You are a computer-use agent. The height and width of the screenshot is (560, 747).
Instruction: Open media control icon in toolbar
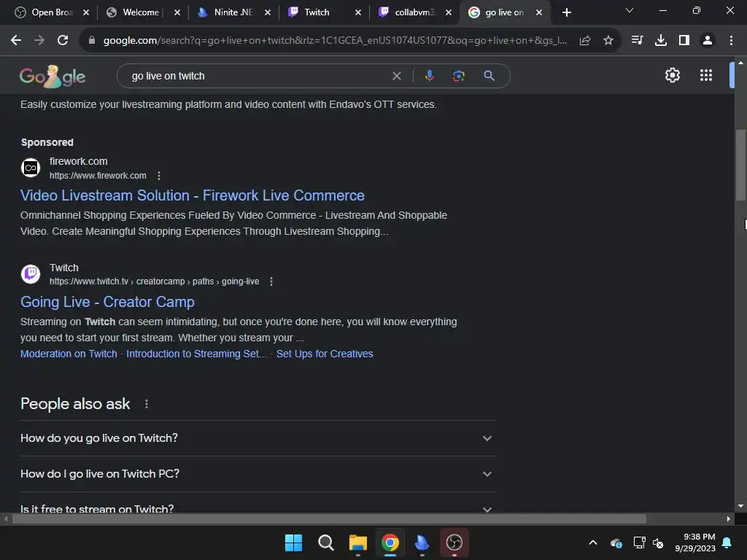pyautogui.click(x=637, y=41)
